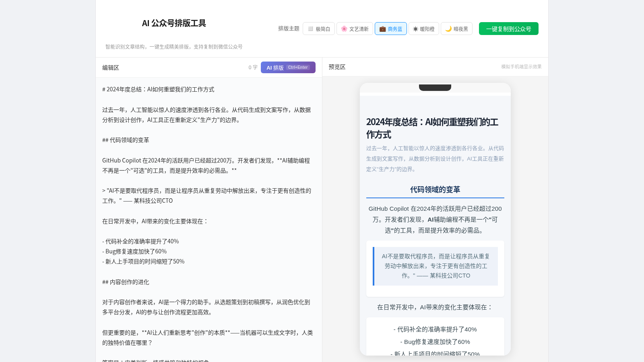Viewport: 644px width, 362px height.
Task: Click the editor paragraph starting '但更重要的是'
Action: pyautogui.click(x=208, y=337)
